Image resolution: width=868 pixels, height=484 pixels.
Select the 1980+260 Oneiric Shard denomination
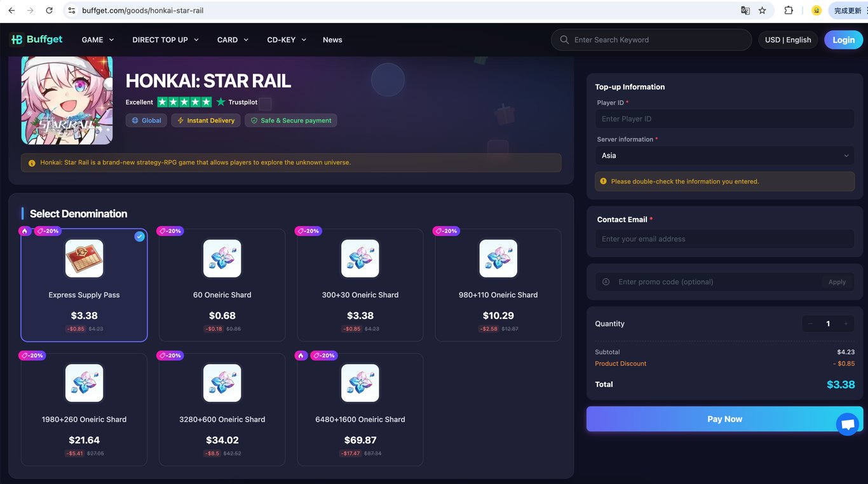[84, 410]
